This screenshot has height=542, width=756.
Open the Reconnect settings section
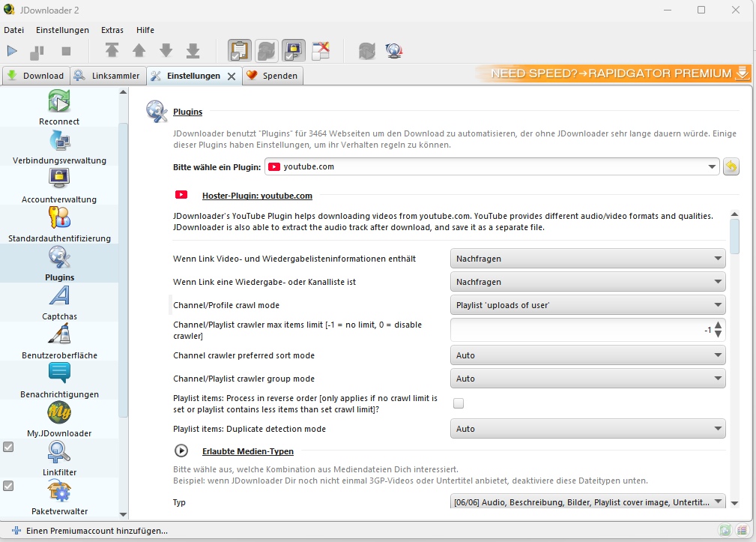(59, 107)
